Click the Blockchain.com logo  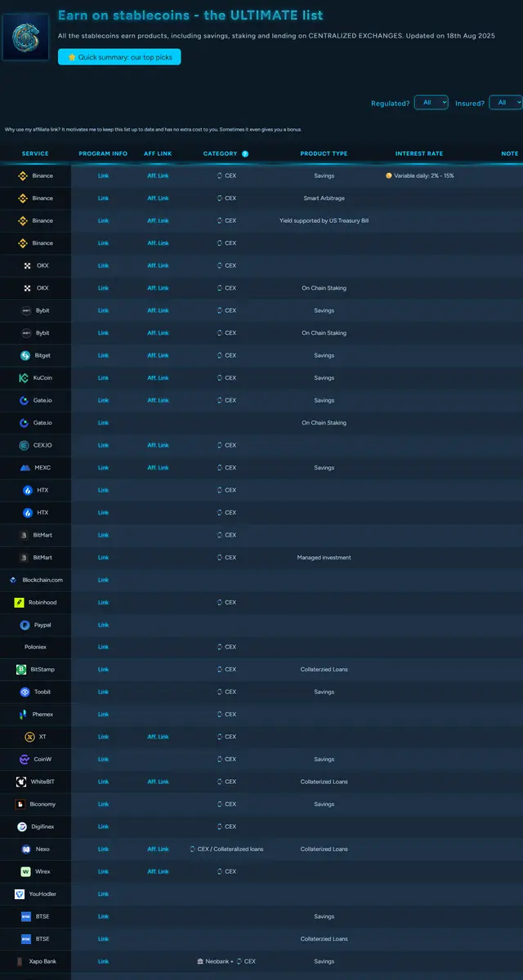[13, 580]
